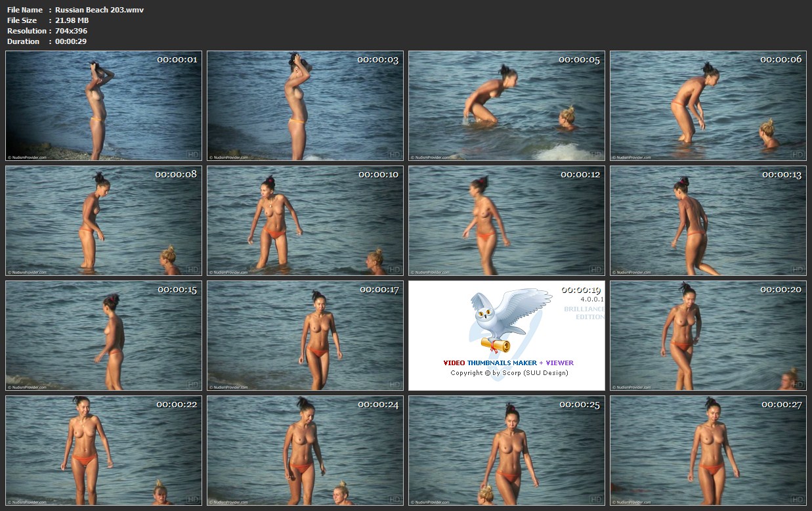Screen dimensions: 812x511
Task: Click the HD badge on 00:00:06 frame
Action: 797,154
